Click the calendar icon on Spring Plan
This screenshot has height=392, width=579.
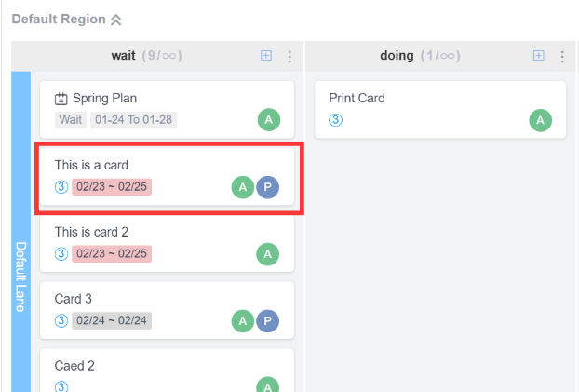click(61, 99)
